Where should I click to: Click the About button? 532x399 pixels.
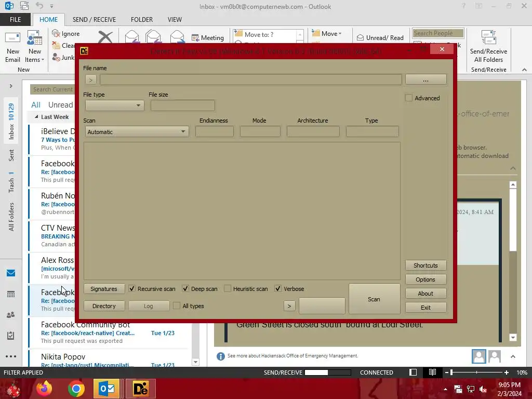[425, 294]
